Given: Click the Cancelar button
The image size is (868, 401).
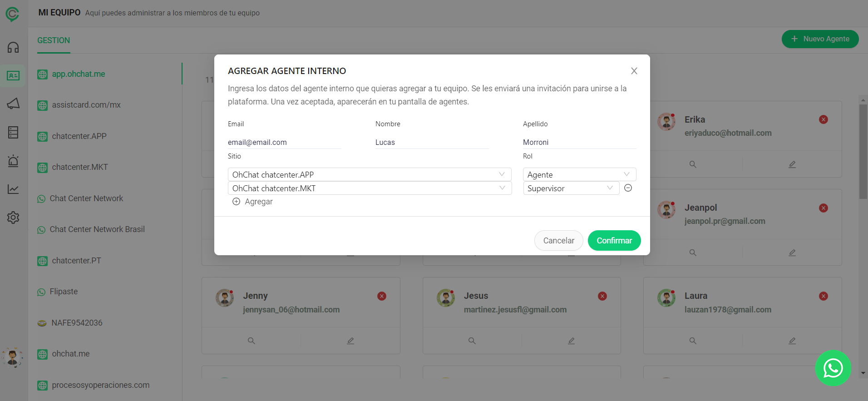Looking at the screenshot, I should pos(559,240).
